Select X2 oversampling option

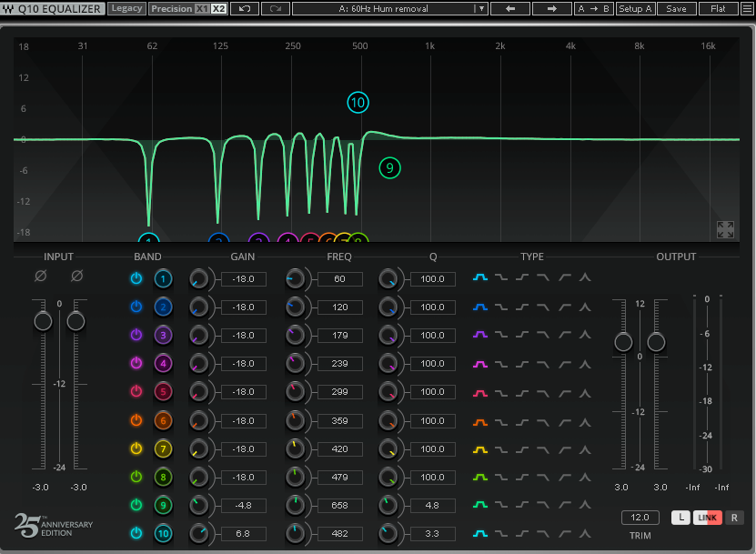tap(218, 9)
